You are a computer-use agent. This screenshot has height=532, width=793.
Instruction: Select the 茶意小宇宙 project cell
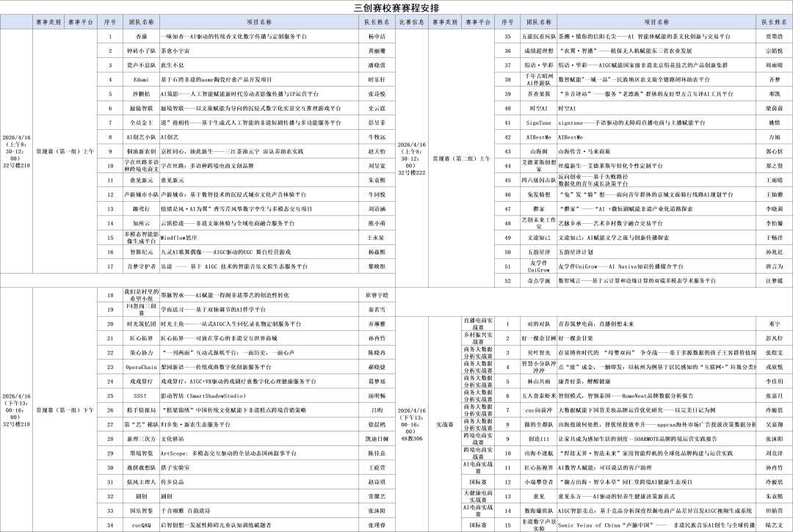(x=177, y=51)
